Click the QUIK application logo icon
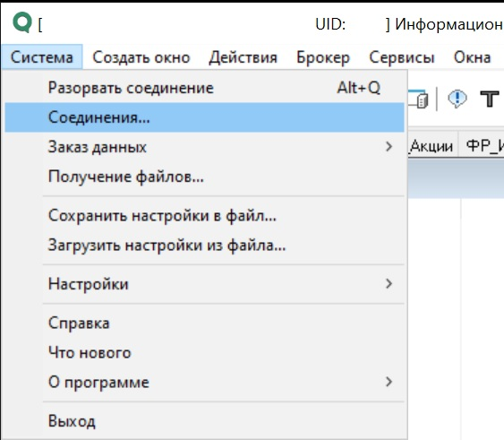 tap(22, 22)
